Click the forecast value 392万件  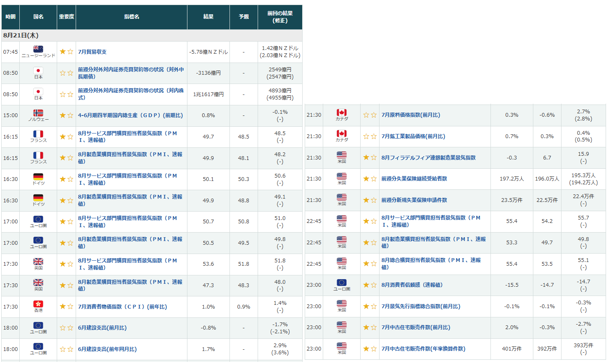[547, 348]
